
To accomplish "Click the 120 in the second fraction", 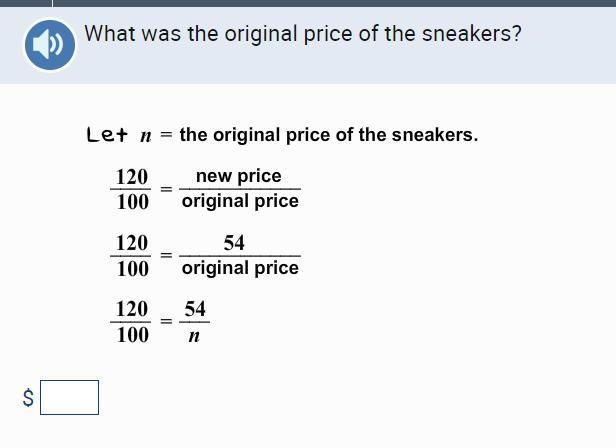I will click(132, 243).
